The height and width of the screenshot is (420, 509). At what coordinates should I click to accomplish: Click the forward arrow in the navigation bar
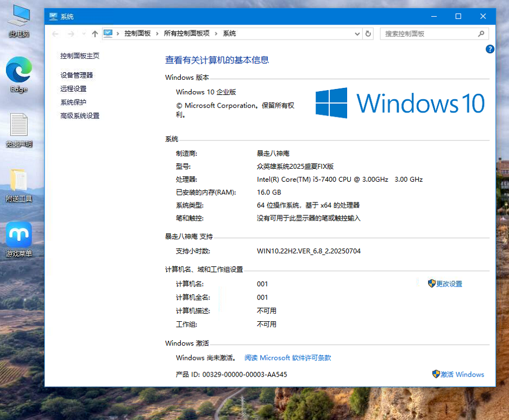tap(71, 34)
